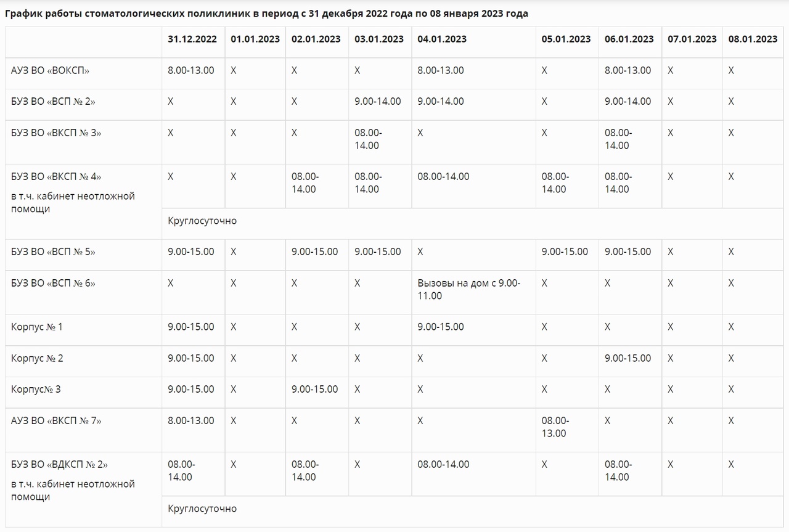Click the БУЗ ВО «ВСП № 6» row label
Viewport: 789px width, 532px height.
(x=53, y=283)
